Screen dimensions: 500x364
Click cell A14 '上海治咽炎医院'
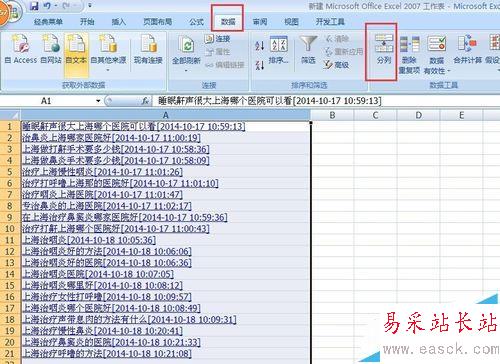165,274
